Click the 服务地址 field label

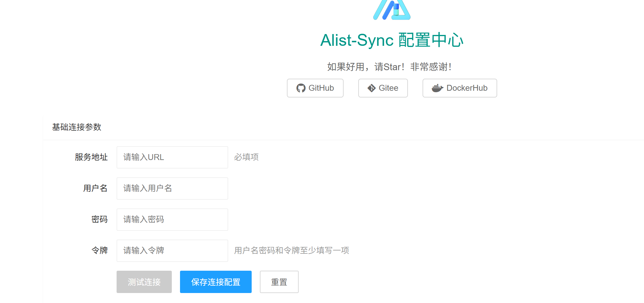tap(91, 157)
